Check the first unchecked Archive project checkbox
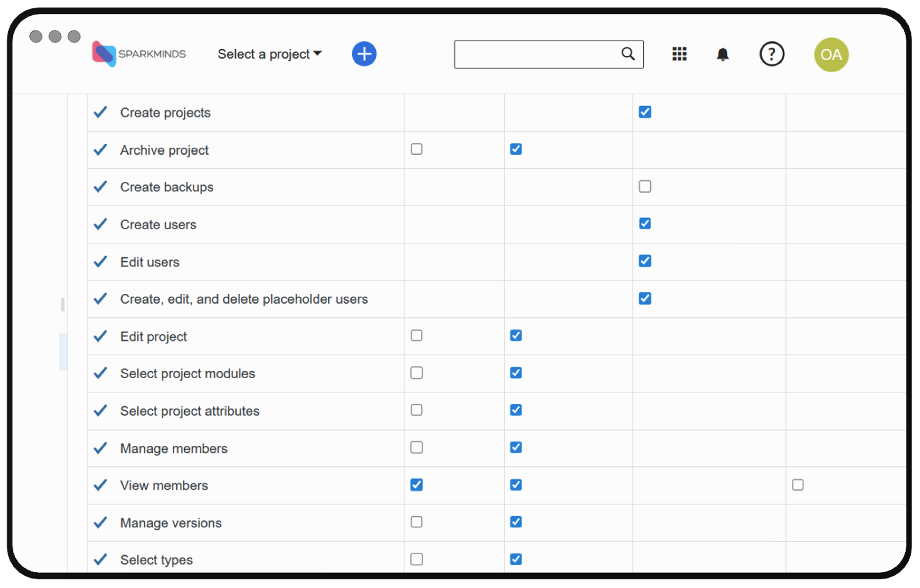This screenshot has height=588, width=920. 416,149
